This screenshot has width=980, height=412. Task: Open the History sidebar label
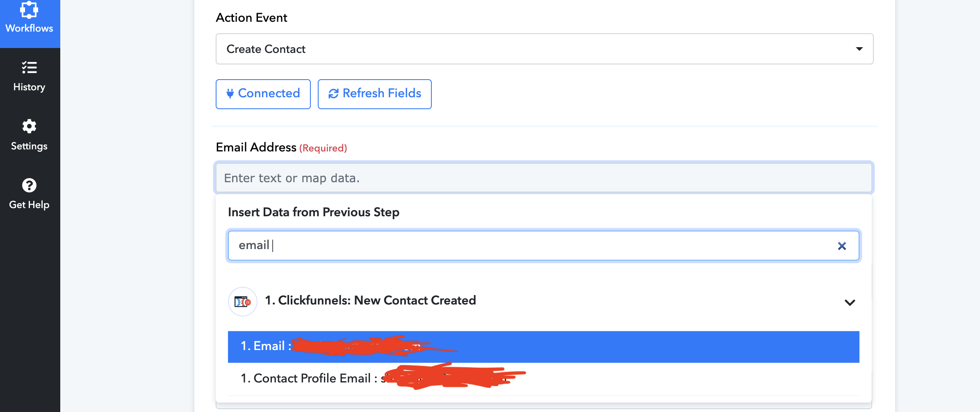(x=29, y=87)
